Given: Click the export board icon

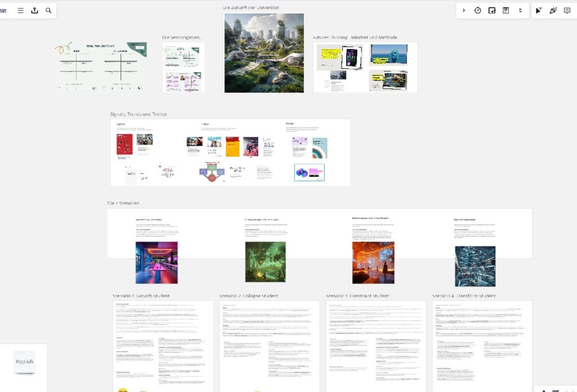Looking at the screenshot, I should [34, 10].
